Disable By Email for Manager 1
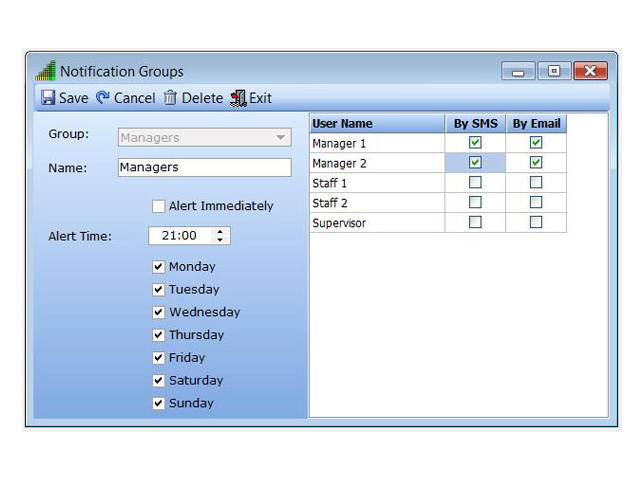 tap(536, 143)
